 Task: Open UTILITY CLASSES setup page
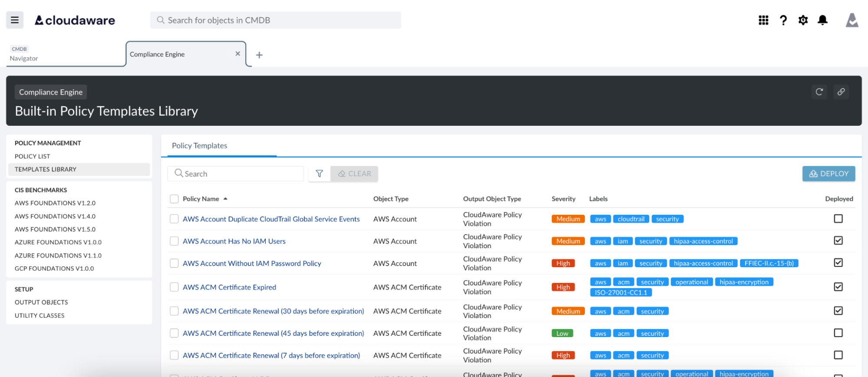tap(40, 315)
